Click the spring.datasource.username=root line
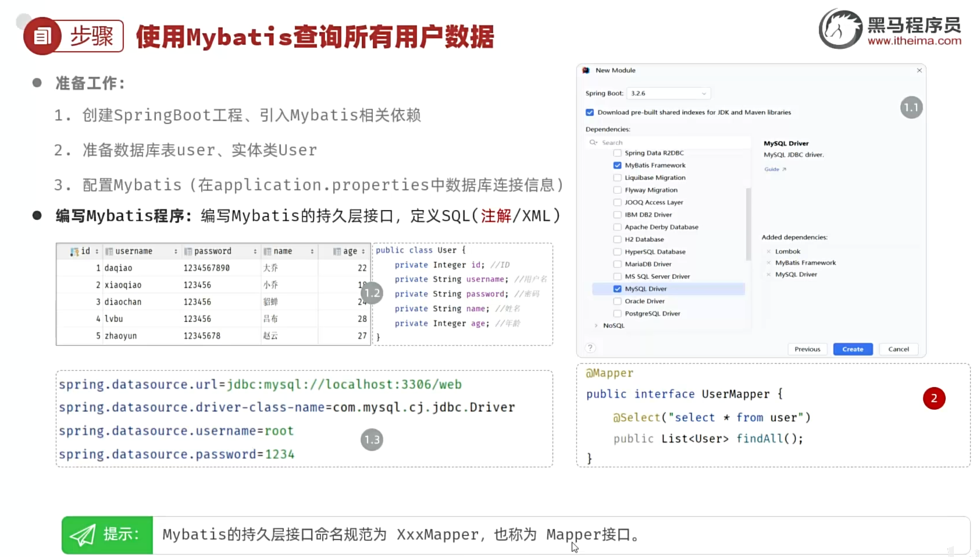980x557 pixels. [x=176, y=431]
